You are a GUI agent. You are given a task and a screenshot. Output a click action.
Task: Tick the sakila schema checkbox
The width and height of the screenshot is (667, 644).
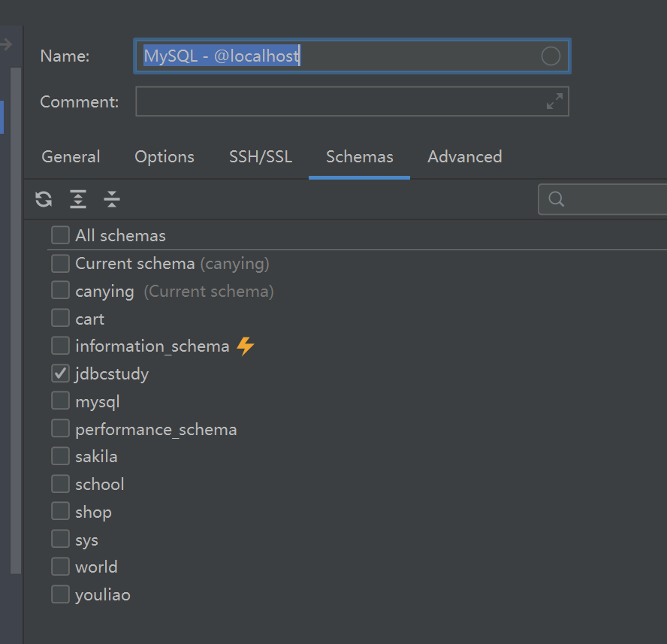(x=60, y=456)
